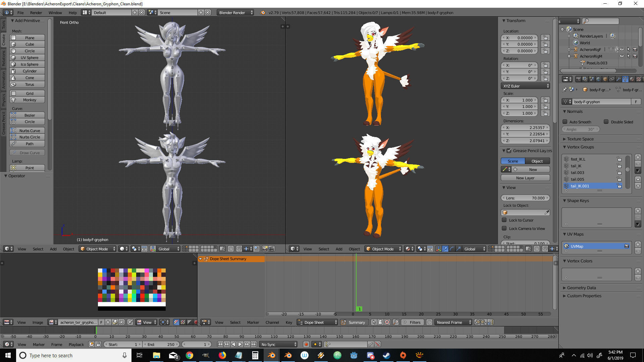The image size is (644, 362).
Task: Open the Render properties tab icon
Action: [579, 79]
